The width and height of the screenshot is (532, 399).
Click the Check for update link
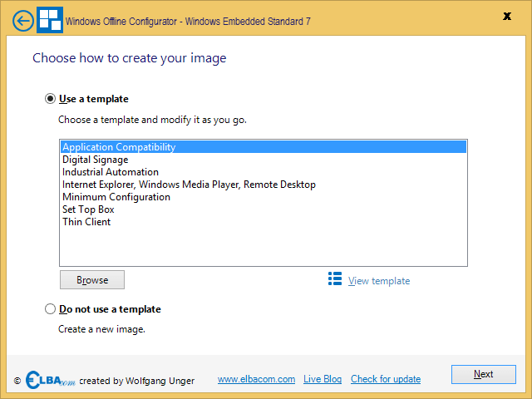click(386, 379)
